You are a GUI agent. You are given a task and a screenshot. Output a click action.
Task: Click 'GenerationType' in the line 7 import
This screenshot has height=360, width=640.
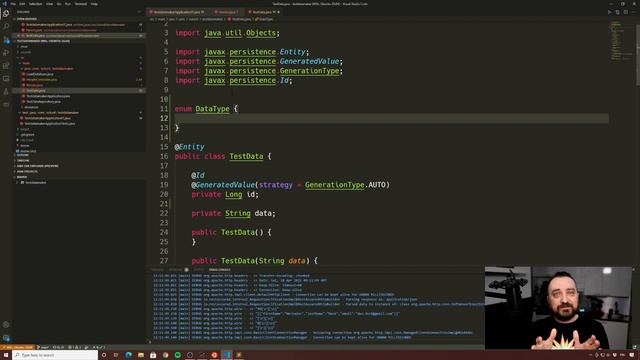pos(309,71)
